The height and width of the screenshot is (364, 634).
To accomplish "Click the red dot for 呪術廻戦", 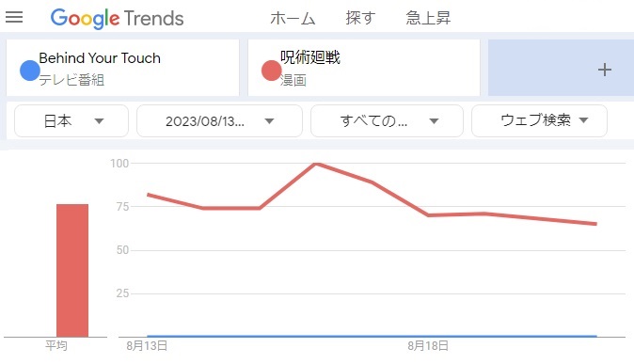I will pyautogui.click(x=271, y=71).
